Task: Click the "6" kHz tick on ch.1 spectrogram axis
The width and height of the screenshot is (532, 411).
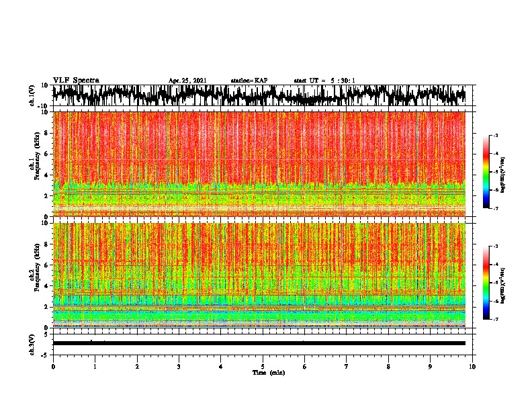Action: 46,154
